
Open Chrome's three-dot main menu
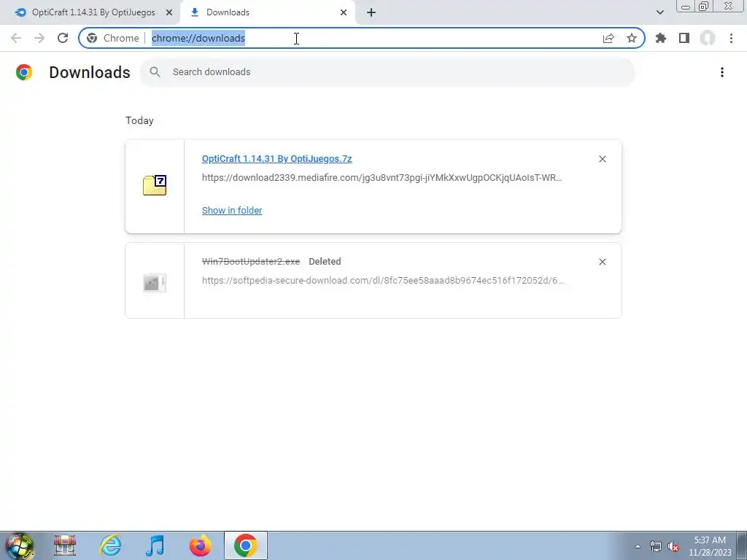[731, 38]
